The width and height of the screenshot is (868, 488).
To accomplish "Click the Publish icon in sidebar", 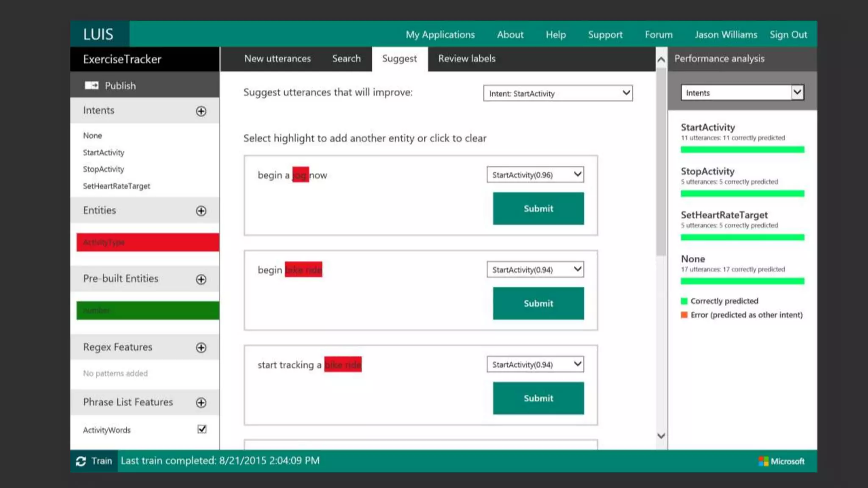I will pyautogui.click(x=92, y=86).
